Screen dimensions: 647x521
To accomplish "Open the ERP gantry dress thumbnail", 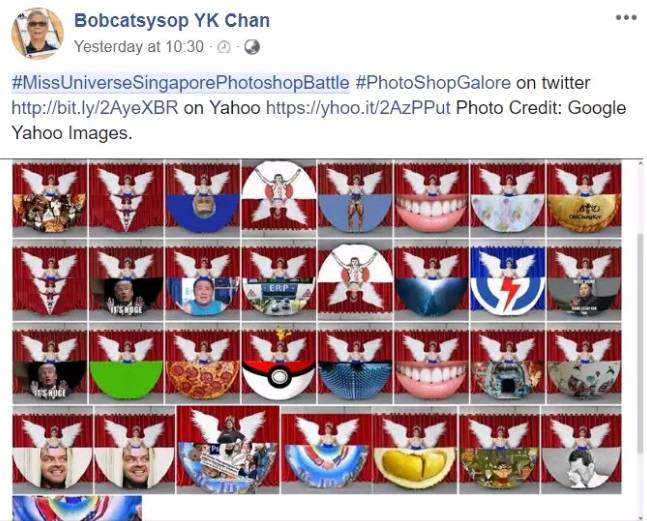I will click(x=279, y=281).
